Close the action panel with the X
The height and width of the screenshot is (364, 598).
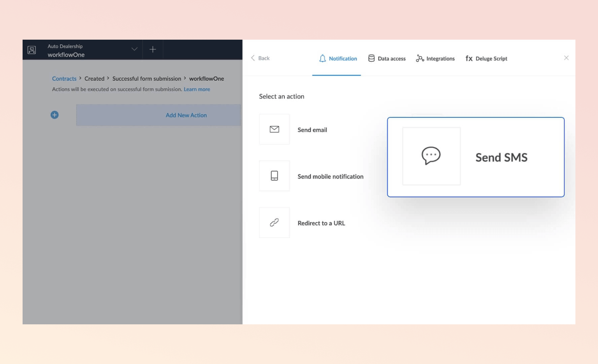coord(566,58)
